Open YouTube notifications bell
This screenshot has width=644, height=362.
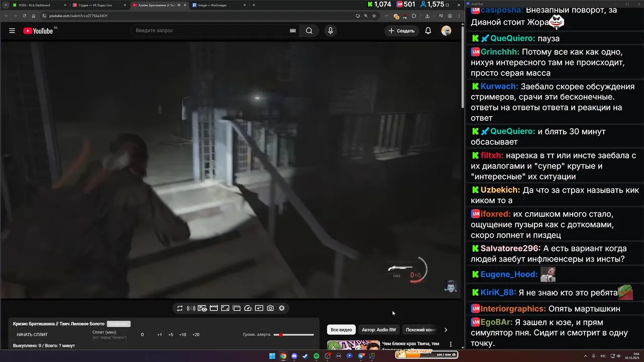click(x=428, y=31)
